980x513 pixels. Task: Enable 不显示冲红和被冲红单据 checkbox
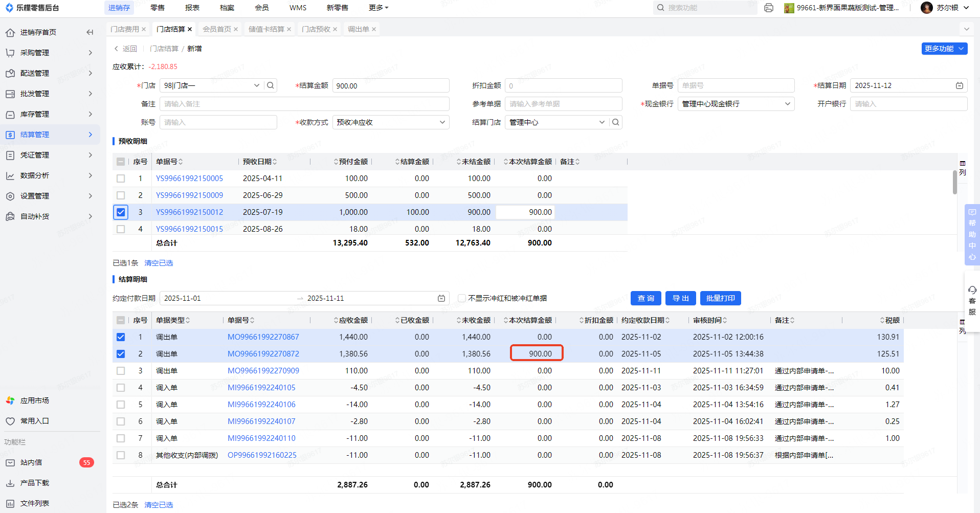point(462,298)
